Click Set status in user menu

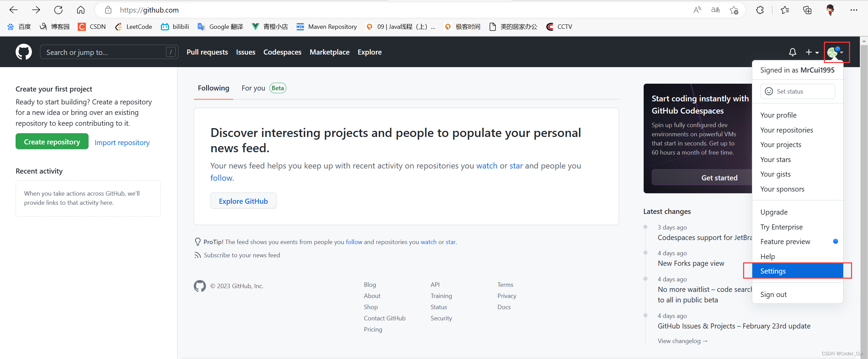coord(797,92)
